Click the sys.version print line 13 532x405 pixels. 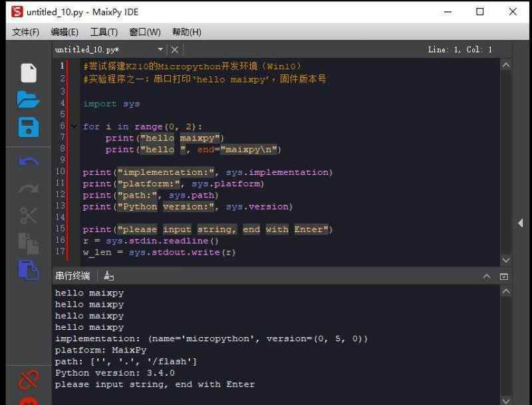[x=188, y=207]
